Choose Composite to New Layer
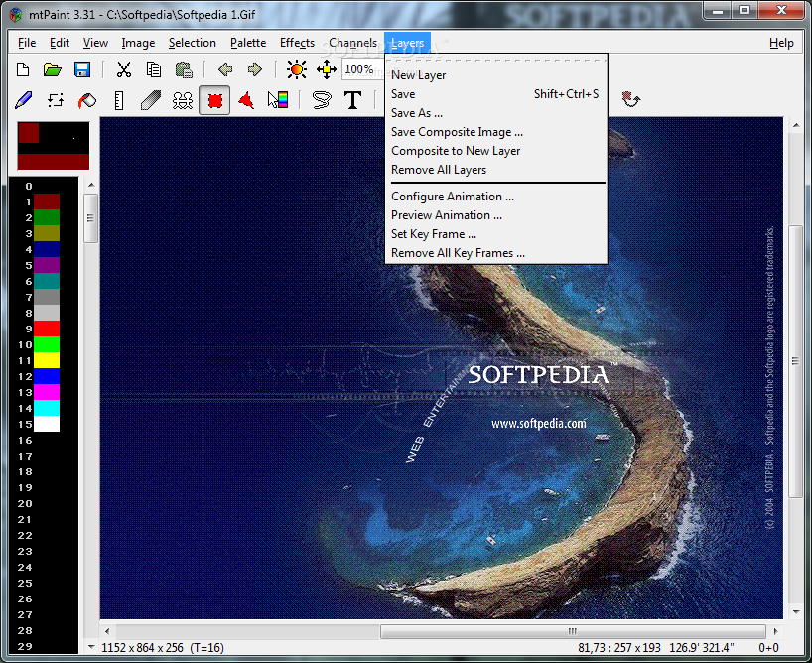812x663 pixels. point(496,151)
